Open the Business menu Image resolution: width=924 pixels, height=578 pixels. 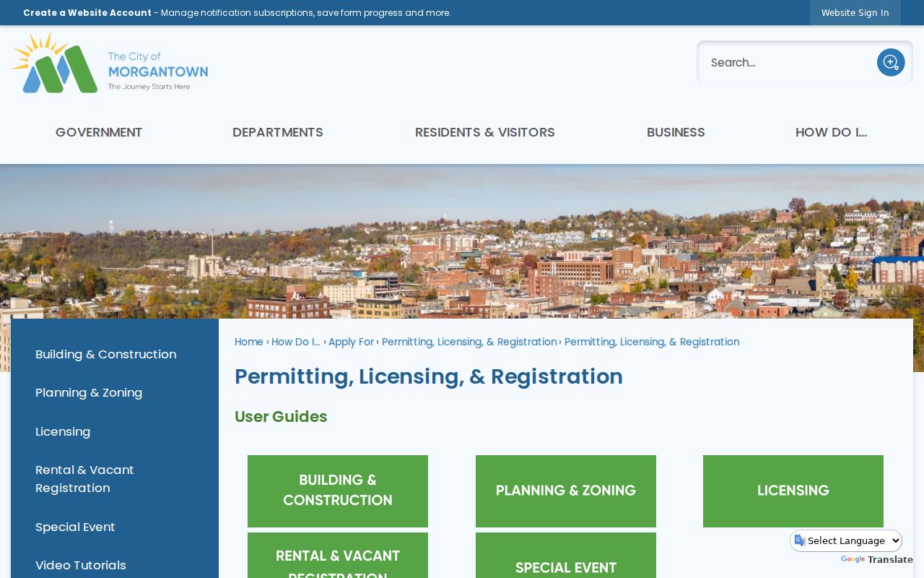pyautogui.click(x=676, y=132)
